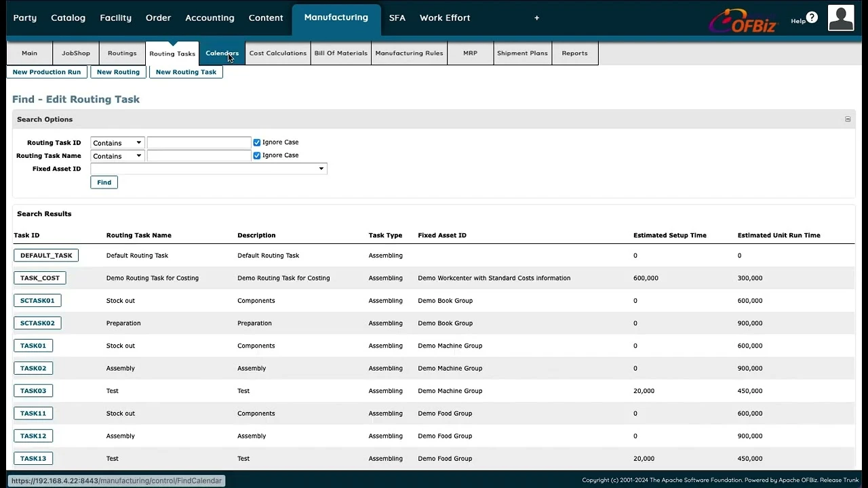Click the New Production Run button
The height and width of the screenshot is (488, 868).
click(x=47, y=72)
